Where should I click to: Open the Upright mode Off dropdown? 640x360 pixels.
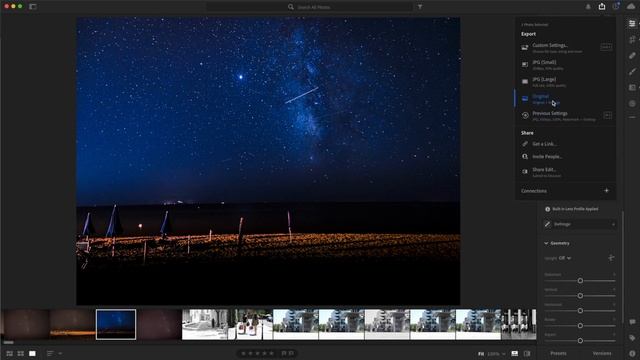coord(565,258)
